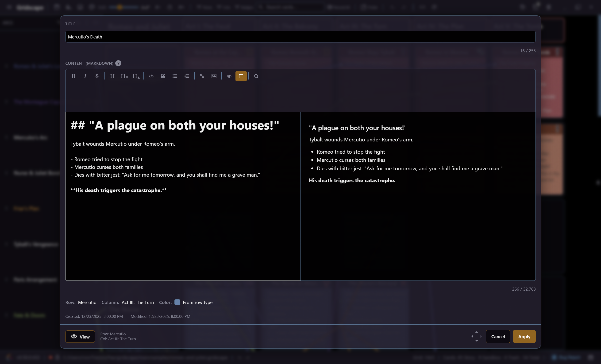The image size is (601, 364).
Task: Insert a numbered list from the toolbar
Action: tap(187, 76)
